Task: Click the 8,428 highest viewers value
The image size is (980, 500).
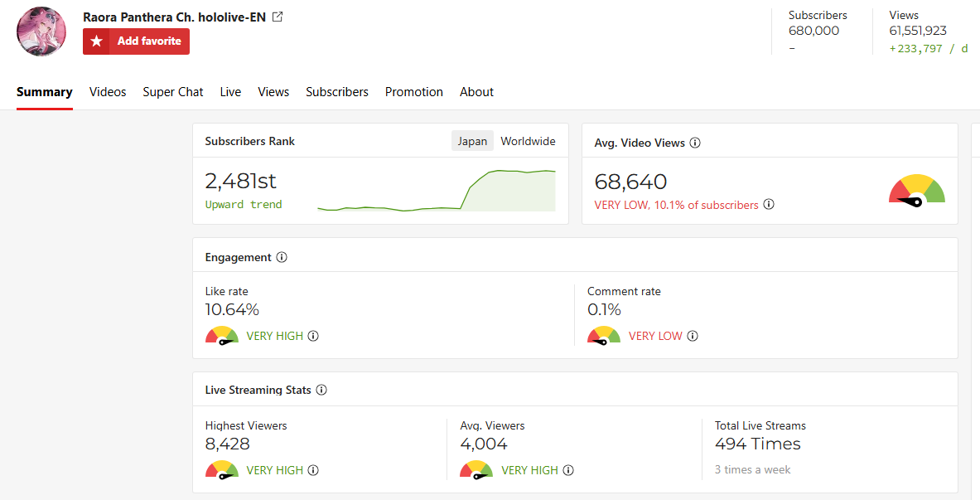Action: 228,444
